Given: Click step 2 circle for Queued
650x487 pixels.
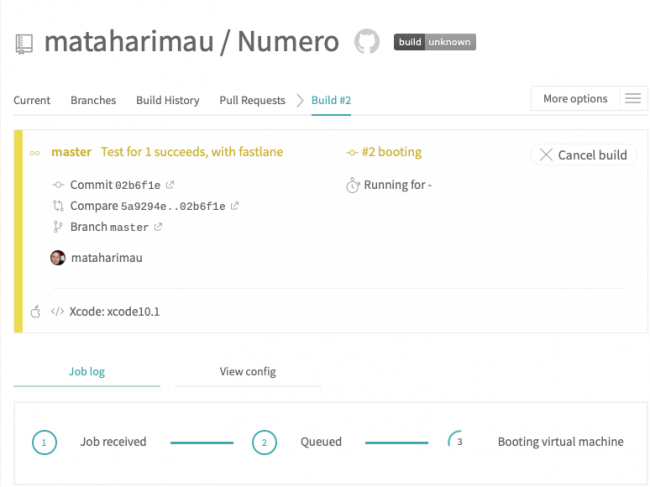Looking at the screenshot, I should click(x=264, y=442).
